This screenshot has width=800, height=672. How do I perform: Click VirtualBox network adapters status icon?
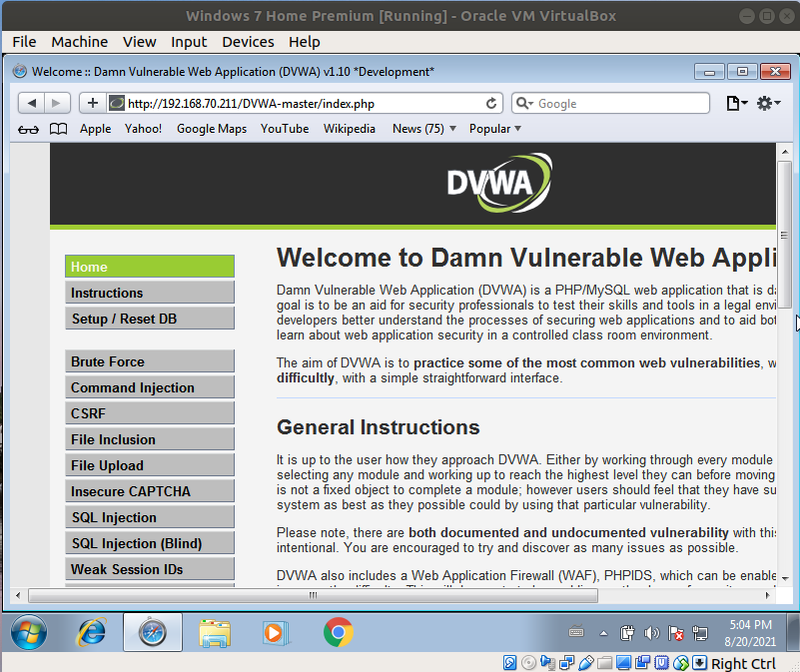[567, 663]
